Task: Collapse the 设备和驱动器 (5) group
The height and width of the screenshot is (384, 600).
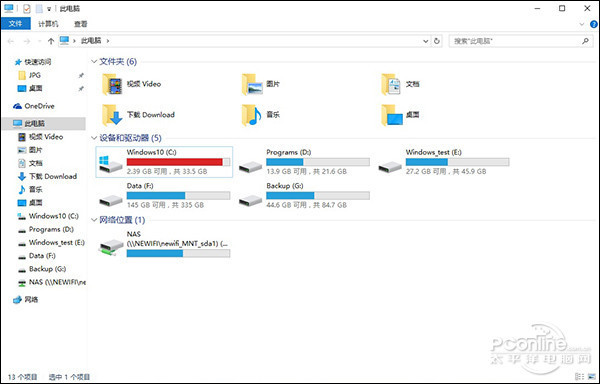Action: pyautogui.click(x=94, y=138)
